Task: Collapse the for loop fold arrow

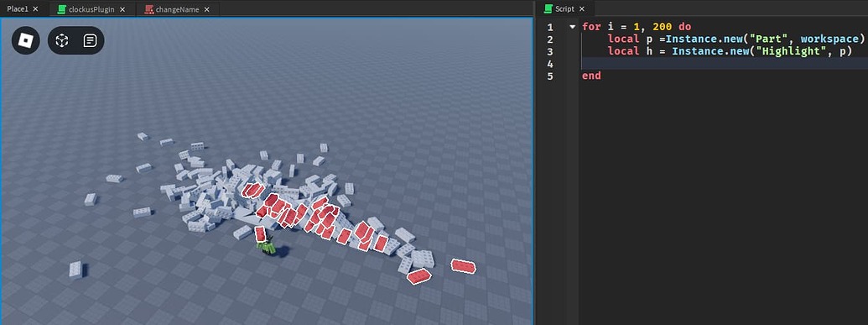Action: [572, 27]
